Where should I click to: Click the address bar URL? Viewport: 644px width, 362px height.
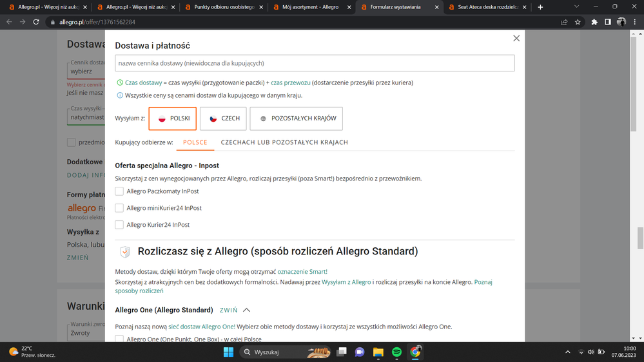[97, 22]
